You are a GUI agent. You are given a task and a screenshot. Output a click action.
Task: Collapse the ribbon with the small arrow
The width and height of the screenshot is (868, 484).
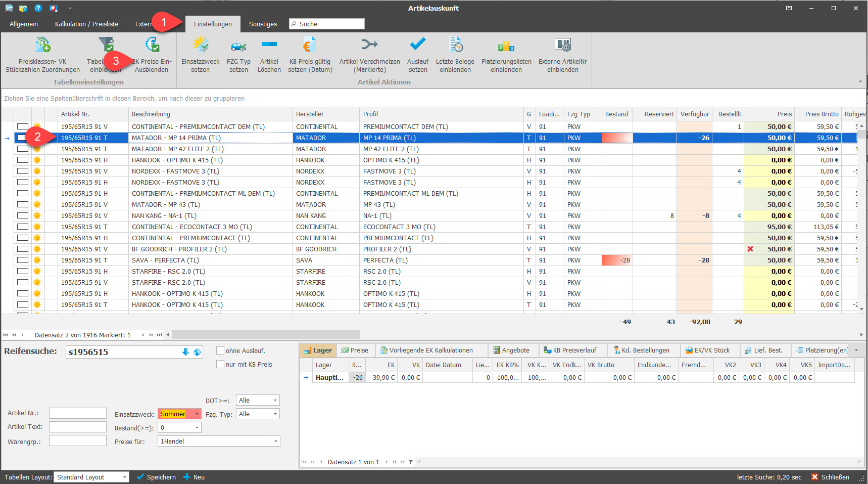click(860, 81)
